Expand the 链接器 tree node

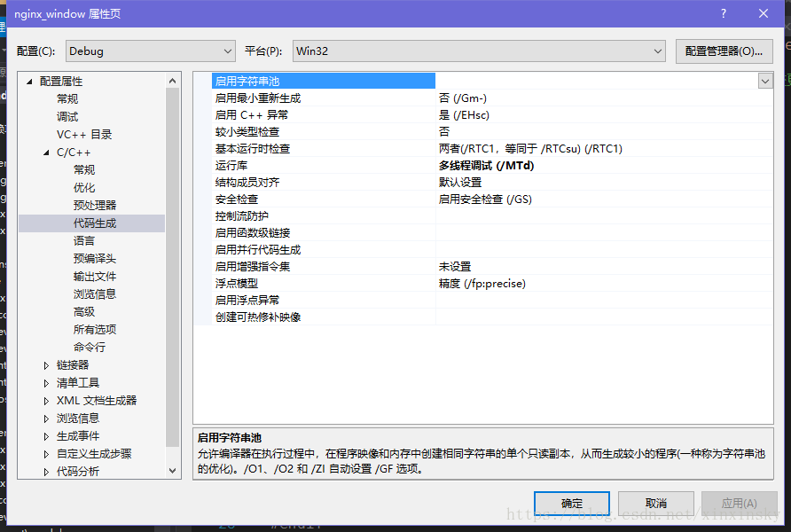(46, 365)
